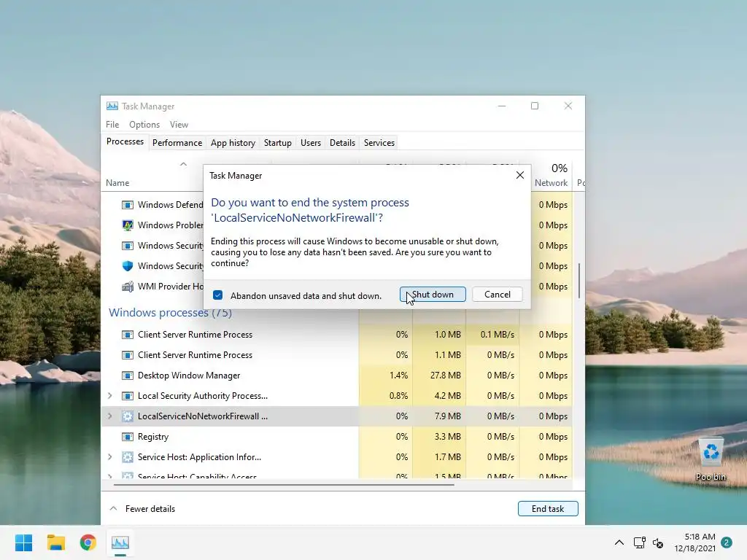747x560 pixels.
Task: Click the blue shield Windows Security icon
Action: point(127,265)
